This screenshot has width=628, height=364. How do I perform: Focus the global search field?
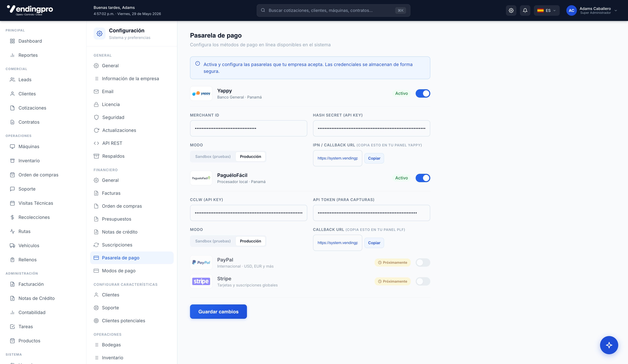[333, 10]
